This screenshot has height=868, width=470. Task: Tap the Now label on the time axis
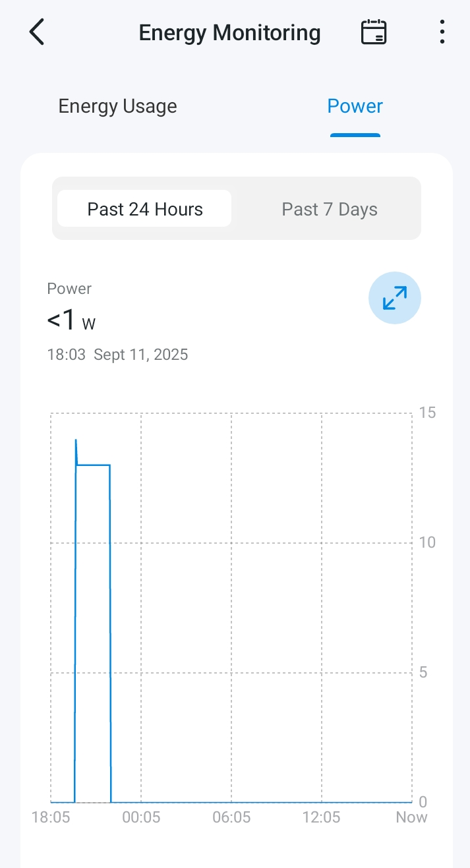411,817
